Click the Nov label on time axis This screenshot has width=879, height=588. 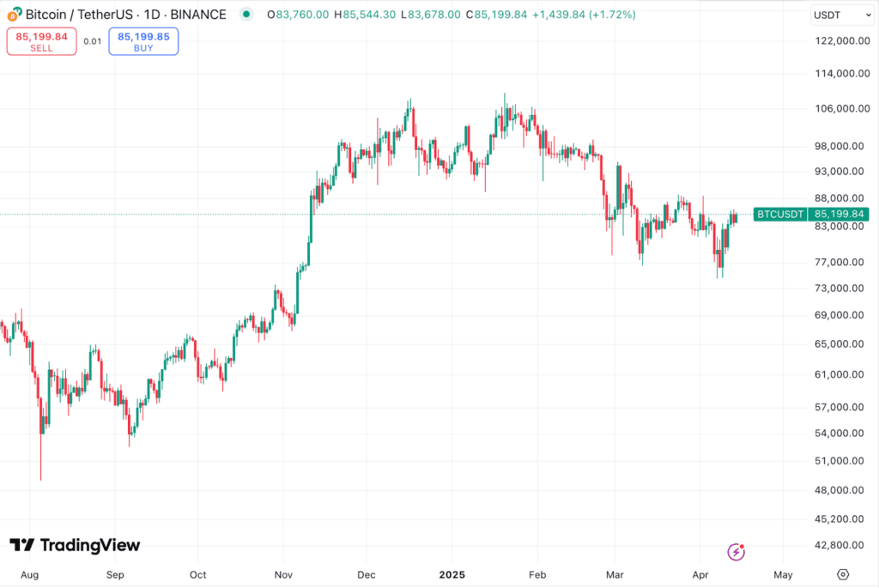click(283, 574)
